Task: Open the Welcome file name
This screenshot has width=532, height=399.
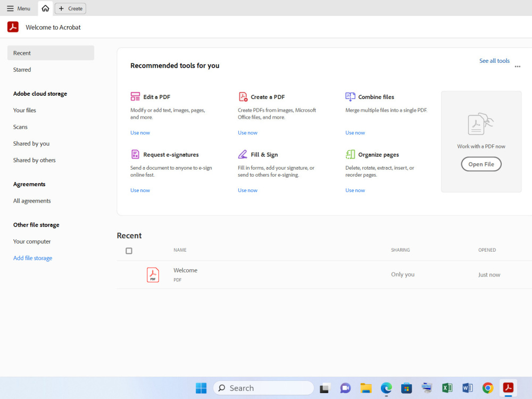Action: (x=185, y=270)
